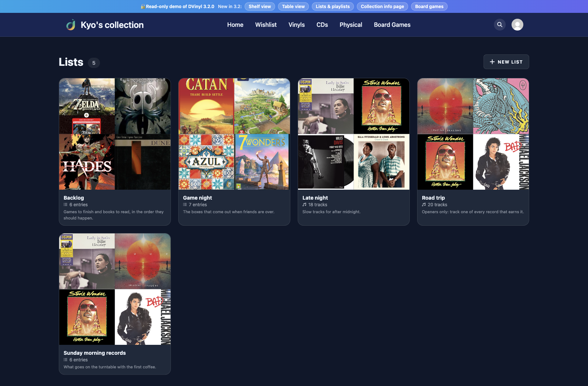Image resolution: width=588 pixels, height=386 pixels.
Task: Open the Physical section
Action: point(351,25)
